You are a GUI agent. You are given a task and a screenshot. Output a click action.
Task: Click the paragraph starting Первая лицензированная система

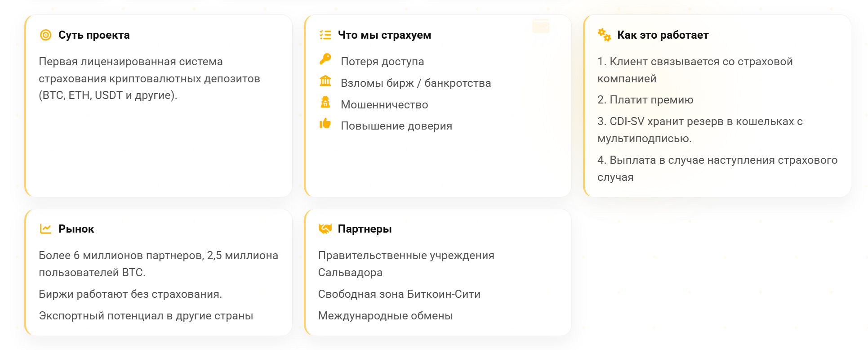point(149,78)
